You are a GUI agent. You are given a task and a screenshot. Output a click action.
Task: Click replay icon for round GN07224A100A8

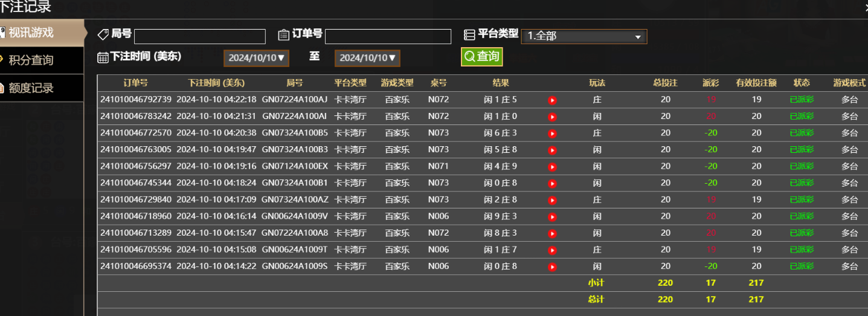[x=552, y=233]
